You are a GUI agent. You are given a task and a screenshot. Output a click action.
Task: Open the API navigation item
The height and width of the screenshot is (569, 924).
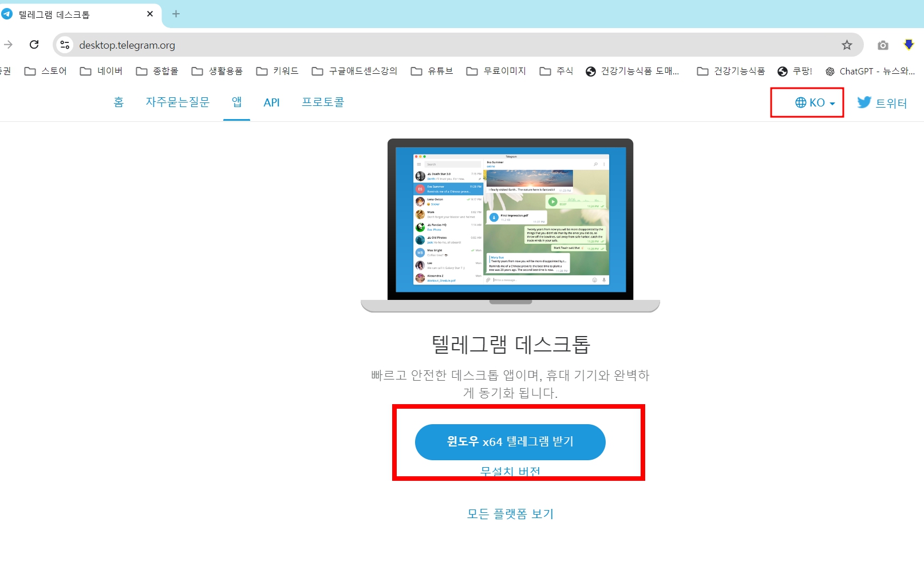click(271, 102)
